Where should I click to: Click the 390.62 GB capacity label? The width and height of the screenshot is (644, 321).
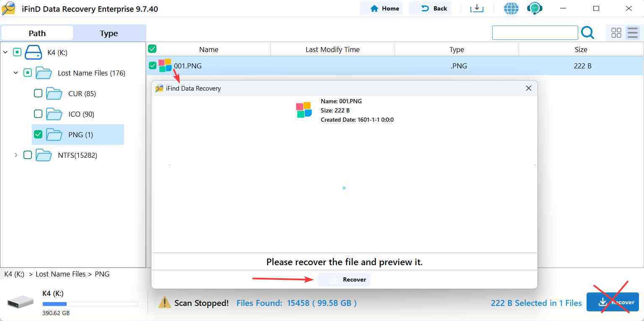pos(56,313)
